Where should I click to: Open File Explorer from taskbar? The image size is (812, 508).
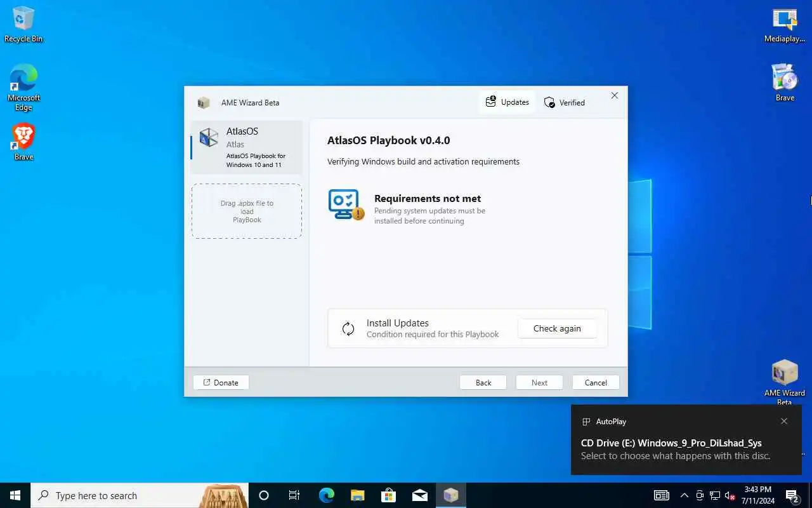pyautogui.click(x=357, y=495)
